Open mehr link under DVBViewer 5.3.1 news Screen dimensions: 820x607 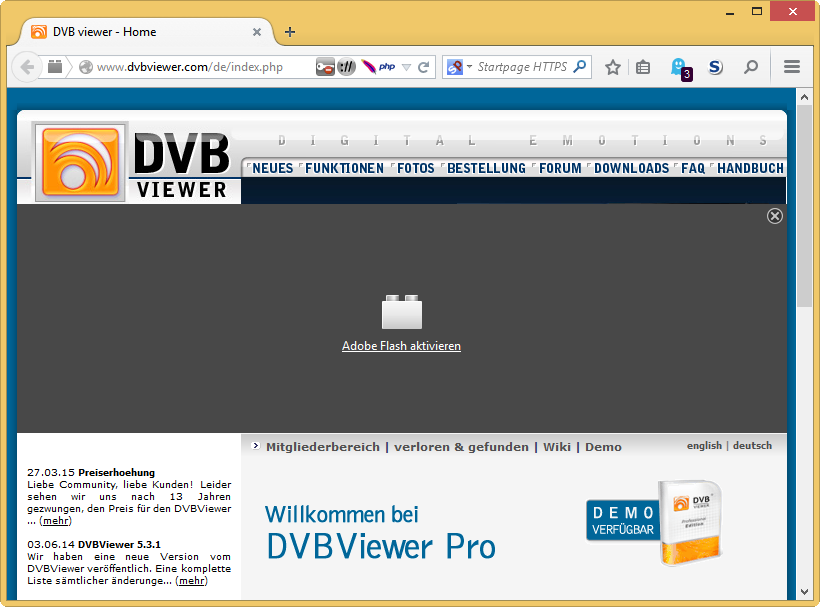(191, 581)
